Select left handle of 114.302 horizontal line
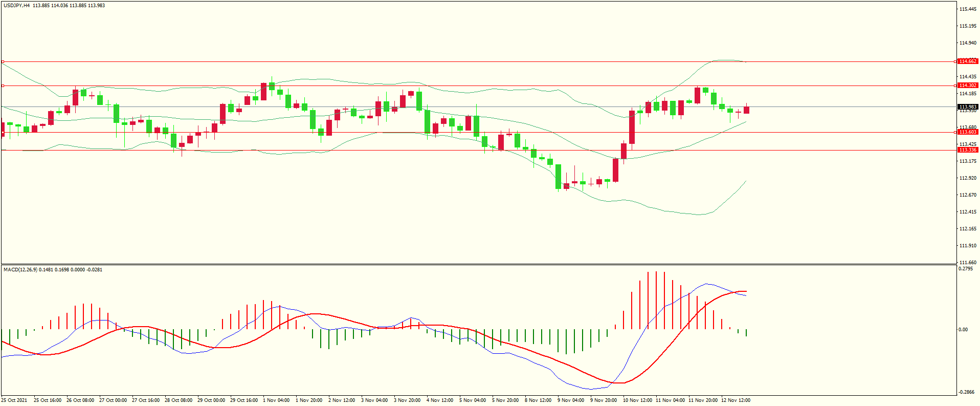The height and width of the screenshot is (406, 980). 3,86
